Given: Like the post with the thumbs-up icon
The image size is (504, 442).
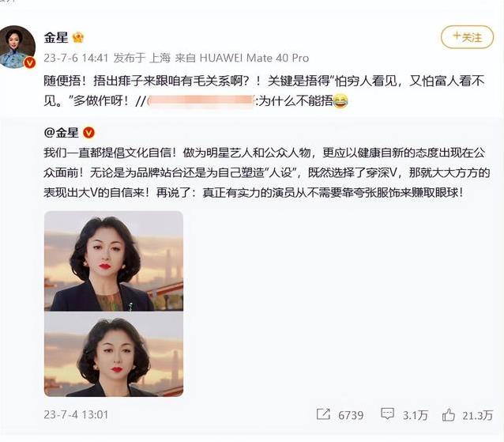Looking at the screenshot, I should [449, 414].
